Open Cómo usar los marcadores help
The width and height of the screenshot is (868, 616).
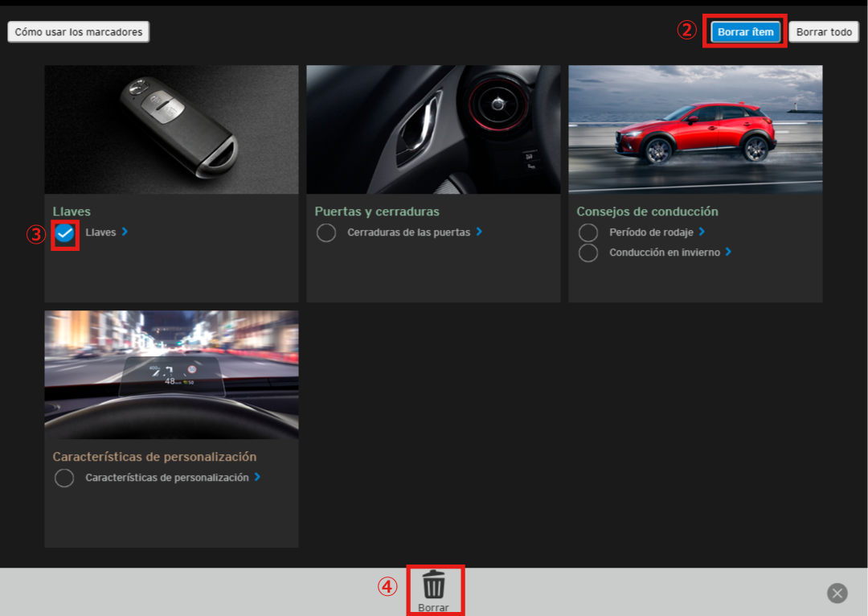[79, 32]
